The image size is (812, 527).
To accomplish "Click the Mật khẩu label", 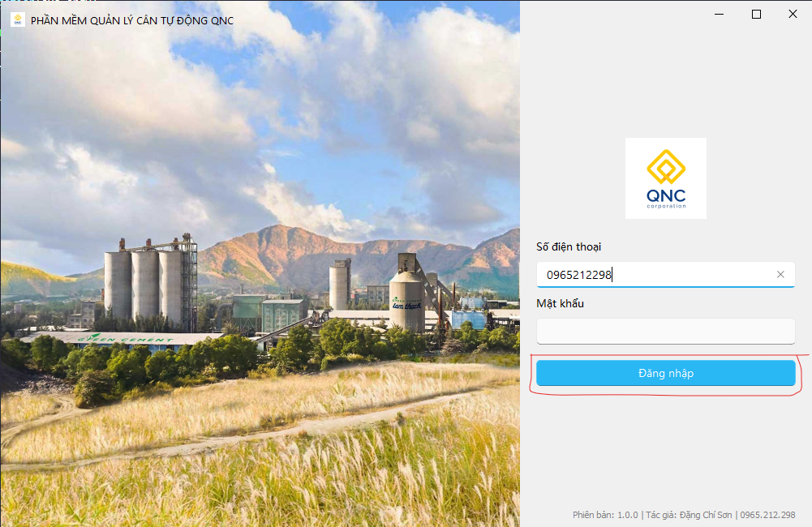I will tap(560, 303).
